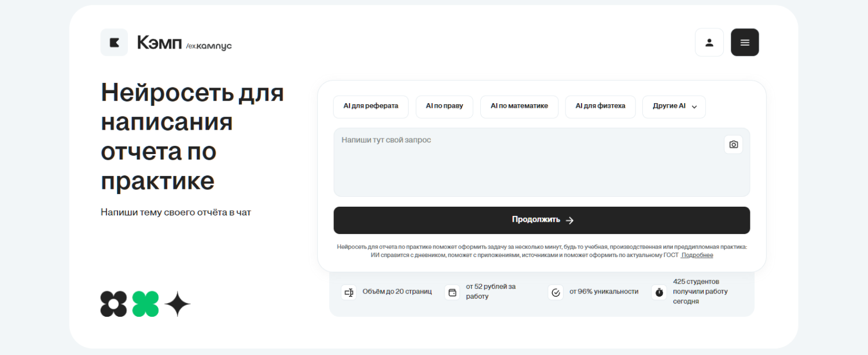This screenshot has width=868, height=355.
Task: Click the camera upload icon
Action: click(x=733, y=145)
